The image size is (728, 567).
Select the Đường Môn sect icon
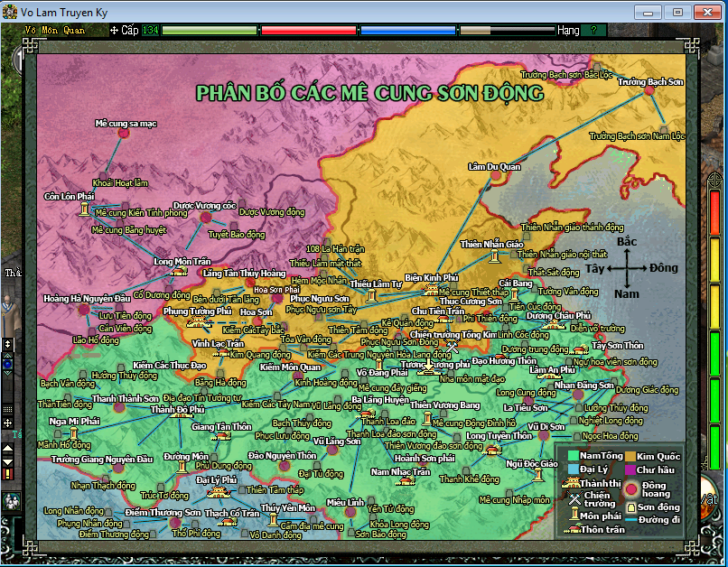point(182,468)
